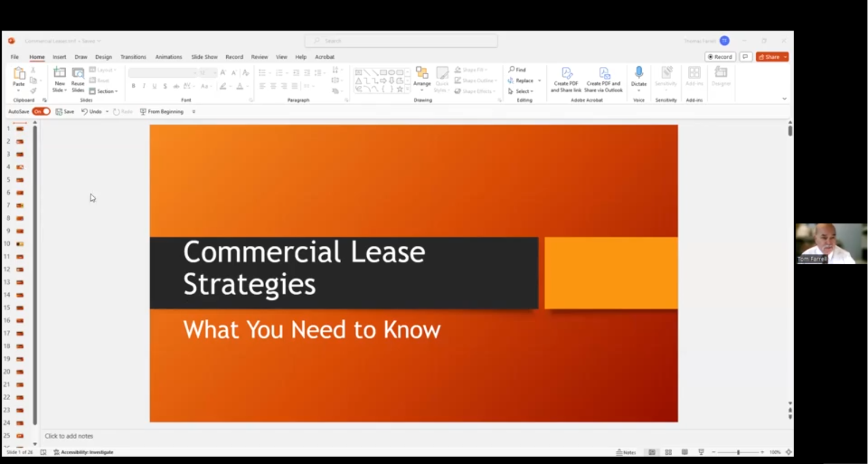868x464 pixels.
Task: Toggle the Notes pane in status bar
Action: click(x=626, y=452)
